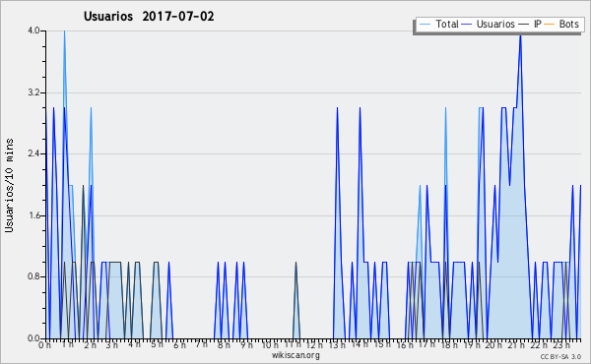The width and height of the screenshot is (591, 364).
Task: Click the '5 h' x-axis label
Action: (157, 344)
